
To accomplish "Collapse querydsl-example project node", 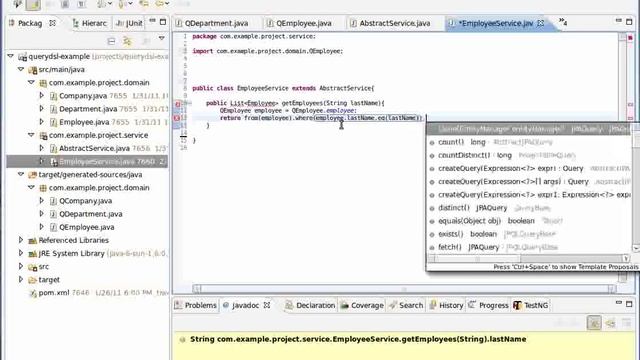I will (x=11, y=56).
